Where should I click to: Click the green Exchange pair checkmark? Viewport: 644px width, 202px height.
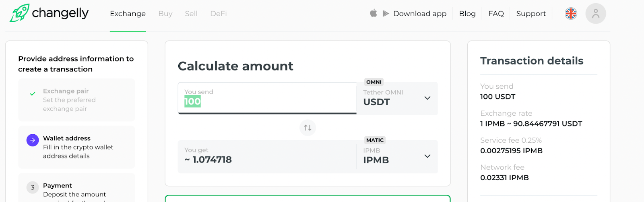click(x=33, y=94)
